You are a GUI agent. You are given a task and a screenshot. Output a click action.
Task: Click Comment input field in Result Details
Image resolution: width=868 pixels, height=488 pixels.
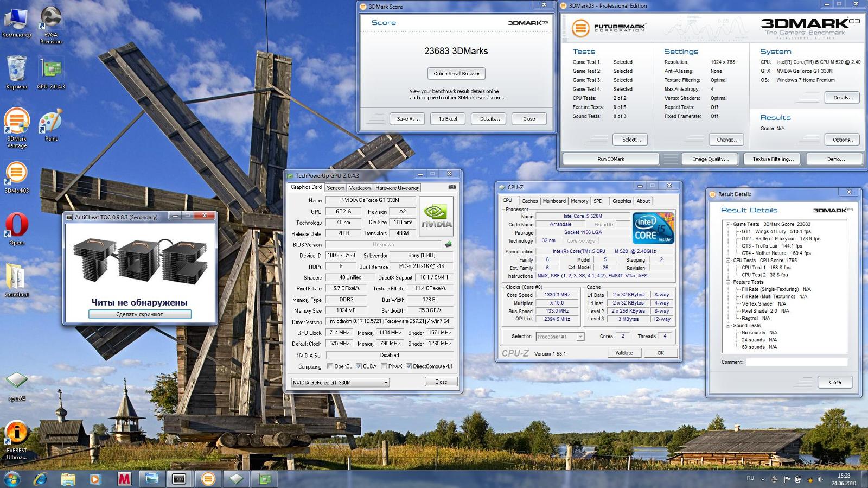pos(795,362)
